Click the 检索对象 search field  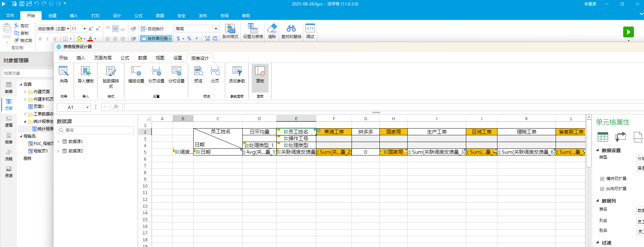click(28, 73)
